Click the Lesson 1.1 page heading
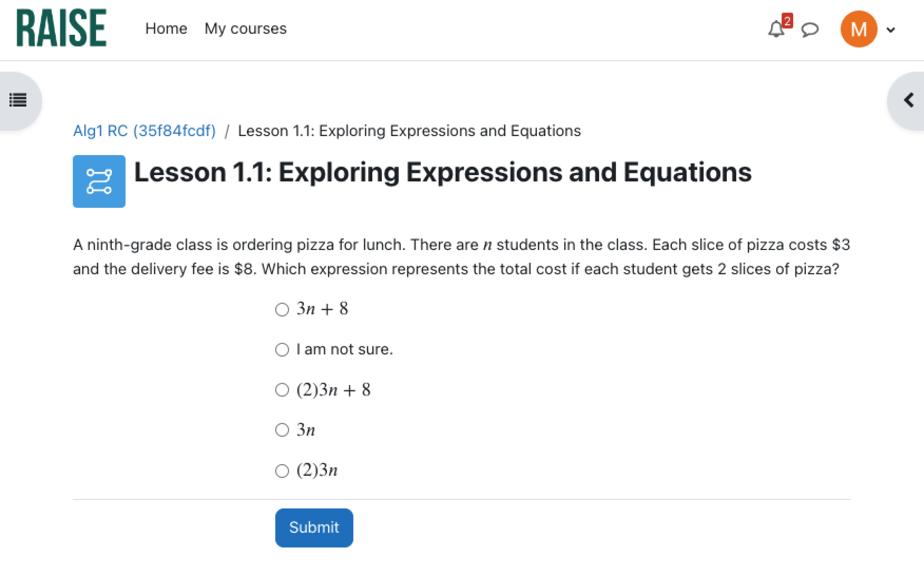 (x=442, y=172)
